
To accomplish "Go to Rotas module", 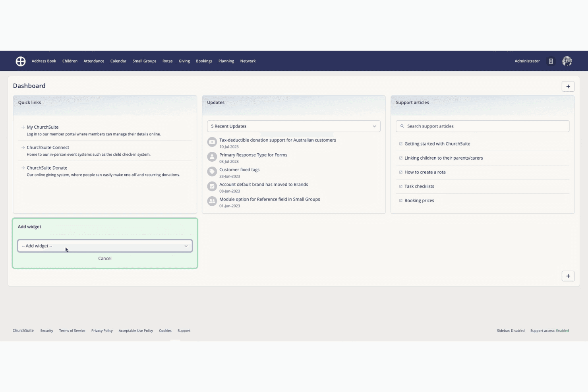I will [167, 61].
